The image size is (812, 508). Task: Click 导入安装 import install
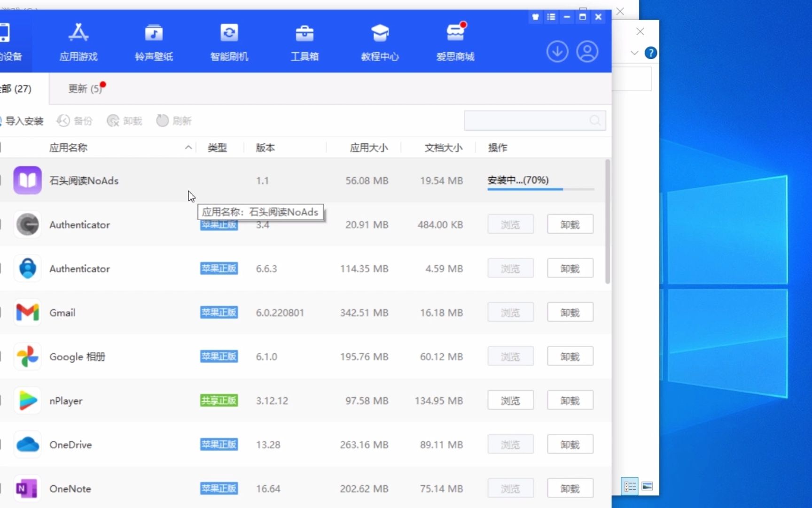(x=23, y=121)
